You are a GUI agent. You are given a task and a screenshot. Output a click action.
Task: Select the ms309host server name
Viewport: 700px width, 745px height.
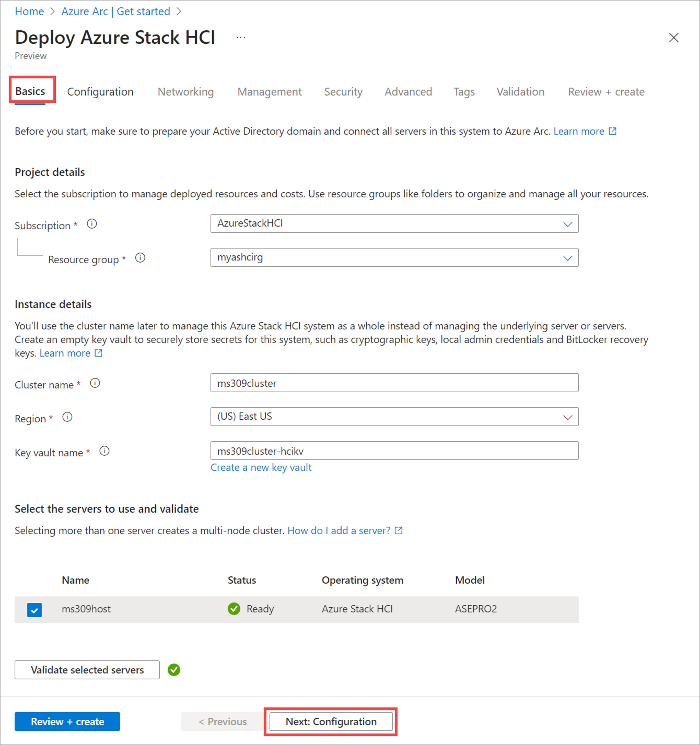(86, 609)
